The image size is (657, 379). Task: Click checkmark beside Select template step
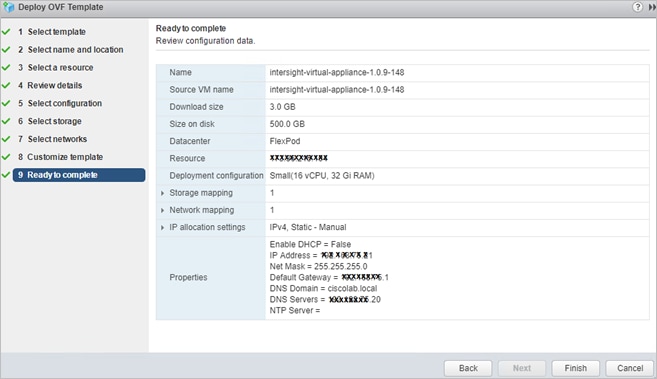click(6, 32)
